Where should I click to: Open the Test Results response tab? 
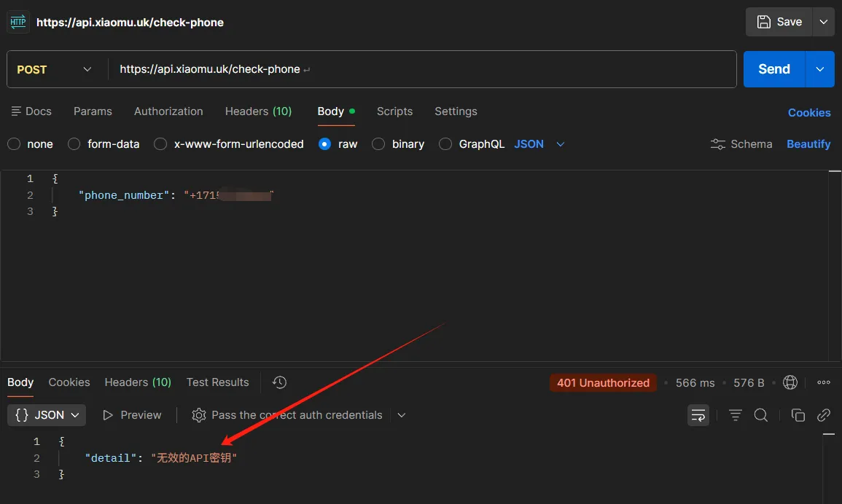pos(217,382)
